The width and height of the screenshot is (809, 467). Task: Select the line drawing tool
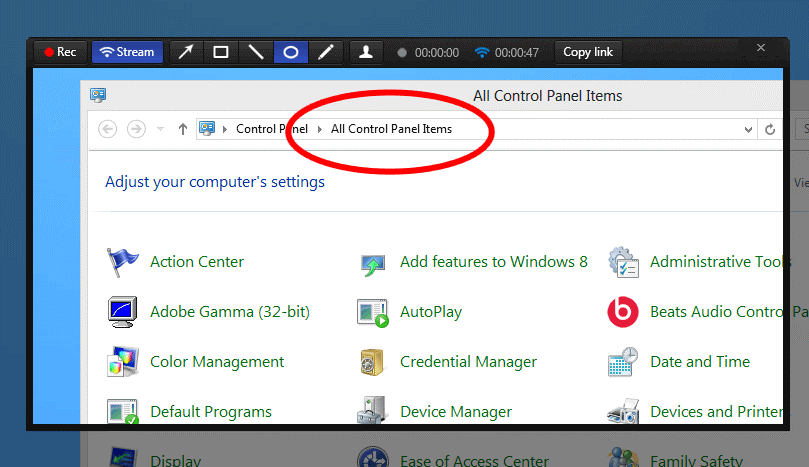tap(256, 52)
